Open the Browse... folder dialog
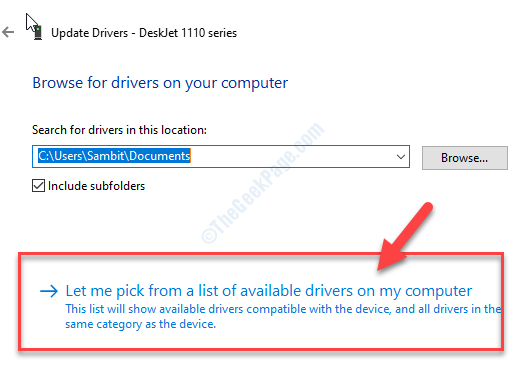Screen dimensions: 524x368 click(465, 158)
